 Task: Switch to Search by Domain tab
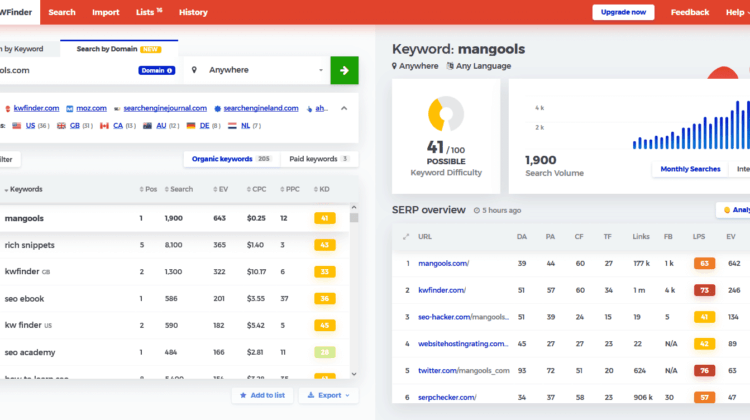[119, 49]
